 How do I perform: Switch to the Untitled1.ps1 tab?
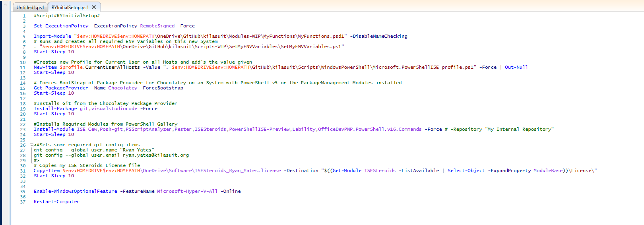click(30, 7)
